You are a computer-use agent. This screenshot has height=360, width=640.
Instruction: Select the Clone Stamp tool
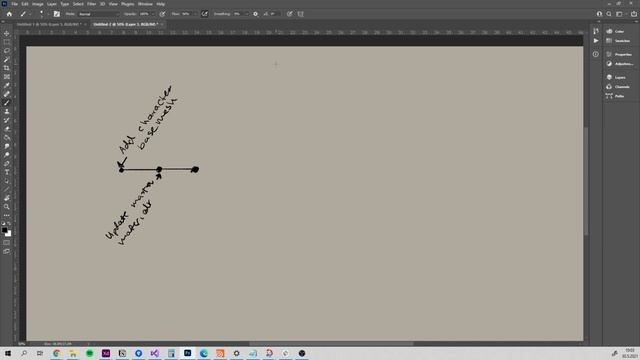[x=7, y=111]
